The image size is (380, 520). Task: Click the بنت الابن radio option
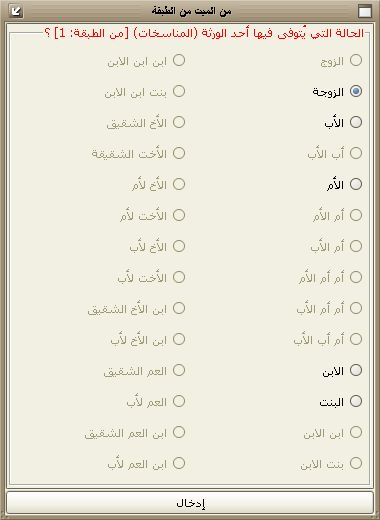pyautogui.click(x=356, y=463)
